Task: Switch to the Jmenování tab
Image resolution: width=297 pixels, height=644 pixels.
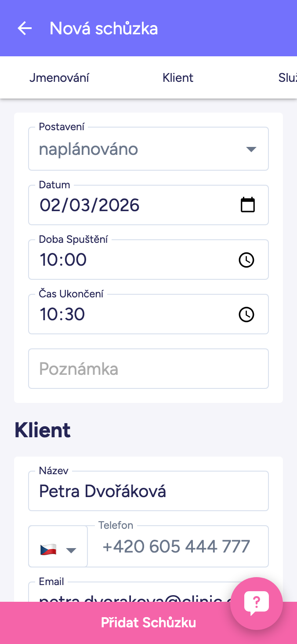Action: click(x=59, y=78)
